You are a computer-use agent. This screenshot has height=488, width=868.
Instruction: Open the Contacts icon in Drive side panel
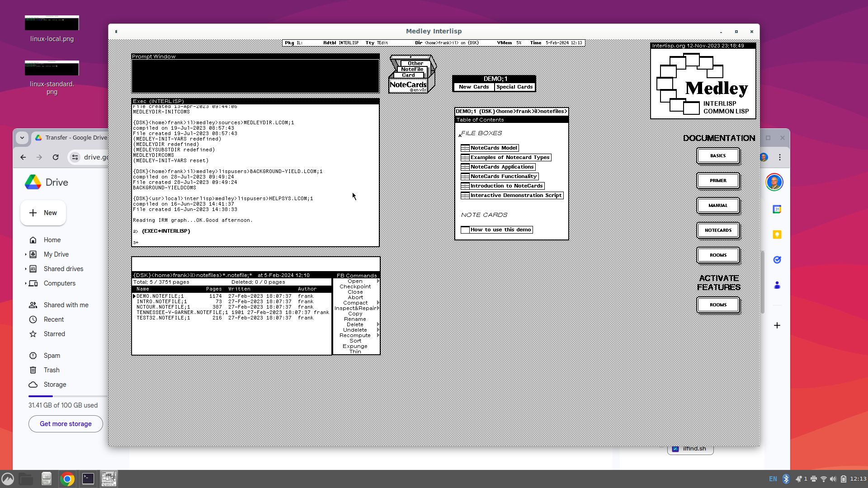[x=777, y=285]
